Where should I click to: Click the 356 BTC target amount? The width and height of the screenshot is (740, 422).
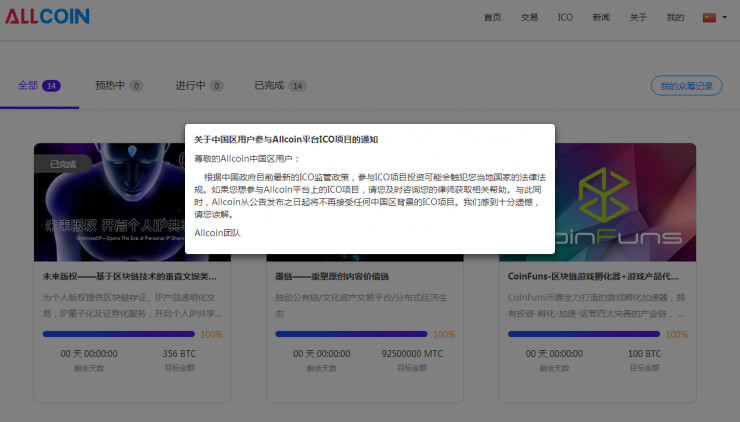click(179, 354)
